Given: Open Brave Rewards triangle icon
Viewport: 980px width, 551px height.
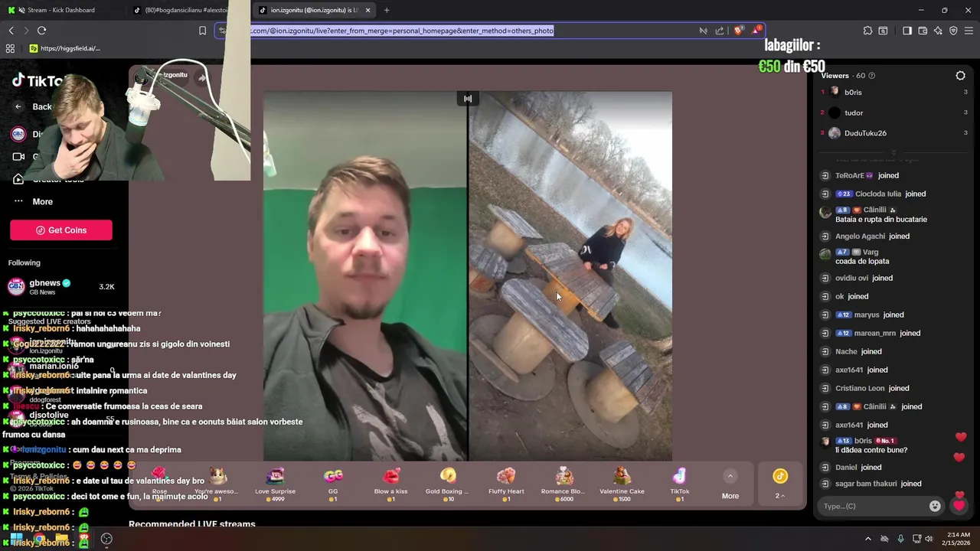Looking at the screenshot, I should tap(757, 30).
